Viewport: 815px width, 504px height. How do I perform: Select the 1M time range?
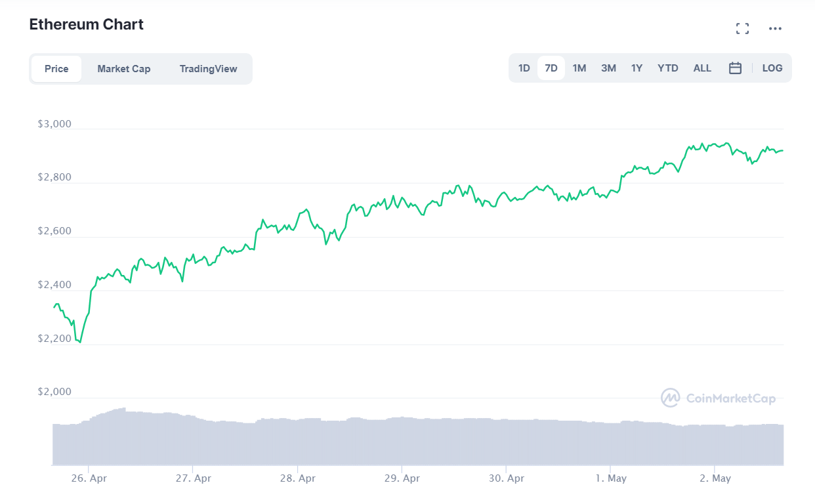pos(579,68)
